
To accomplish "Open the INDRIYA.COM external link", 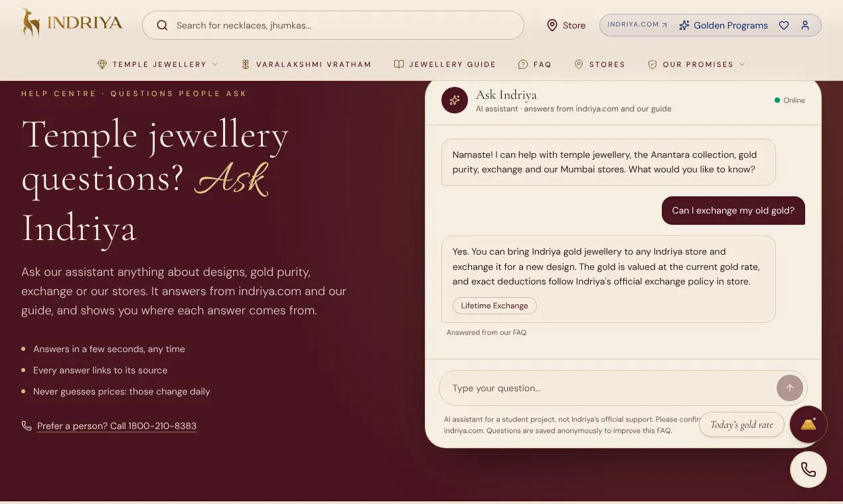I will pos(637,25).
